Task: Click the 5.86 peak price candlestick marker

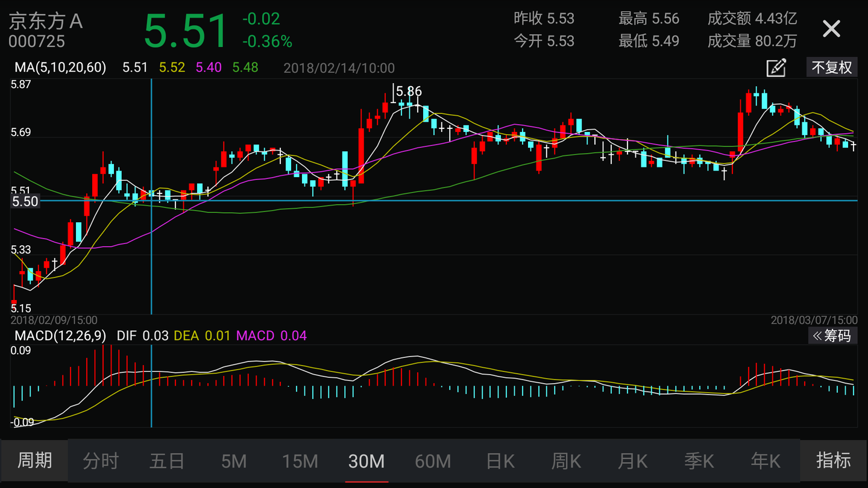Action: click(408, 92)
